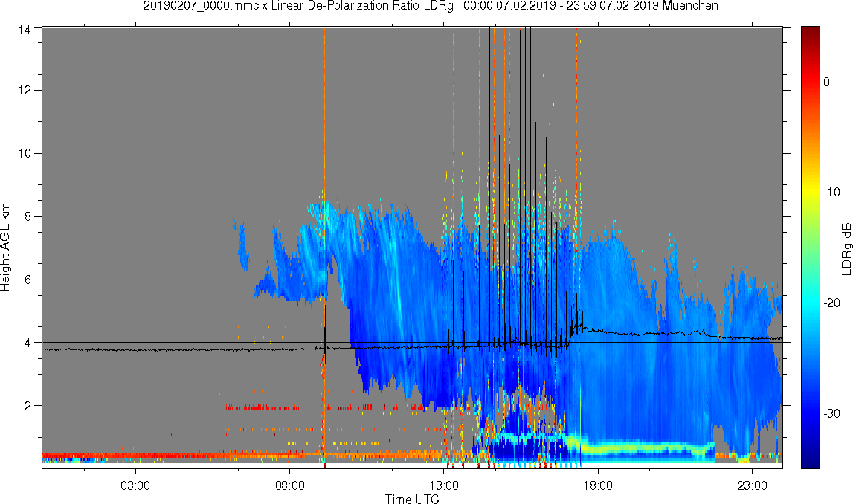This screenshot has width=853, height=504.
Task: Click the plot title text at top
Action: (x=431, y=6)
